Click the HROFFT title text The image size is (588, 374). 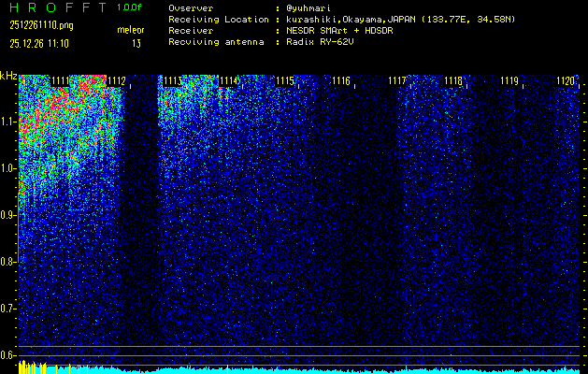coord(58,7)
